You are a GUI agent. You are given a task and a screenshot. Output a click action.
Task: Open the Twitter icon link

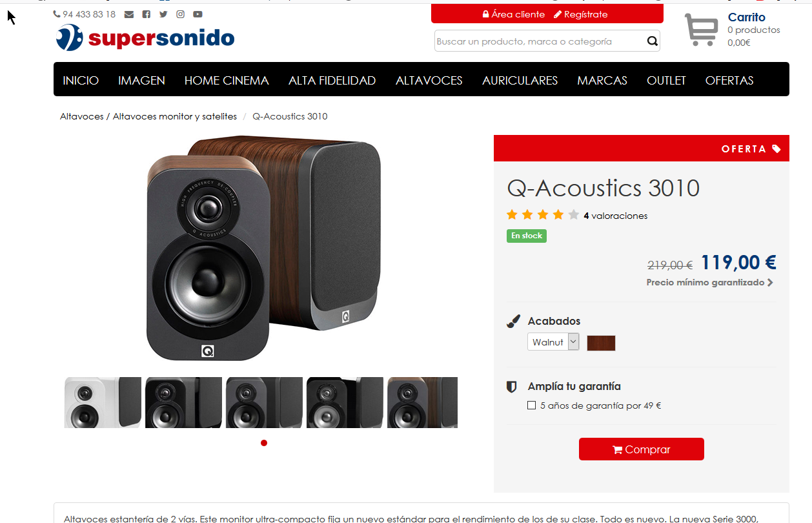click(x=163, y=14)
